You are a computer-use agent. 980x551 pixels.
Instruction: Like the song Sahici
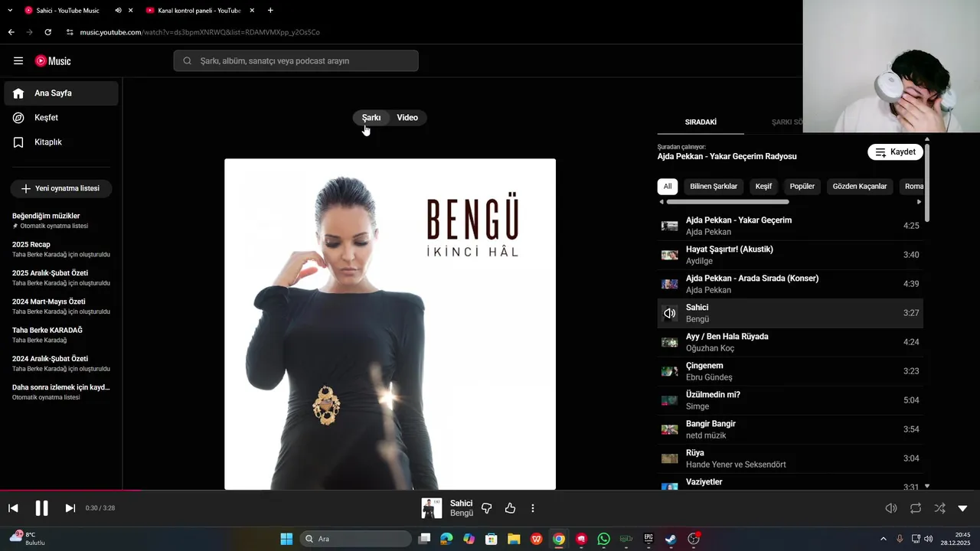(x=511, y=508)
